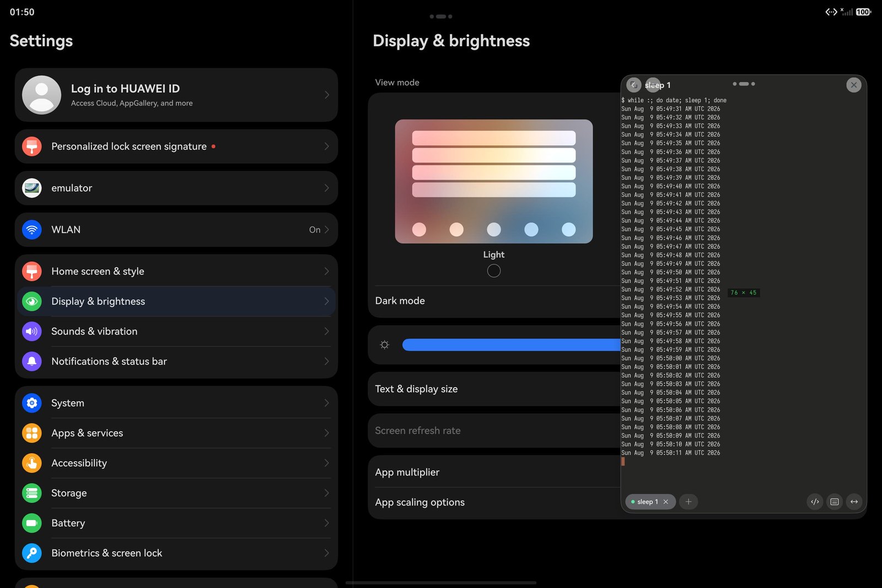
Task: Open Sounds & vibration settings
Action: (176, 331)
